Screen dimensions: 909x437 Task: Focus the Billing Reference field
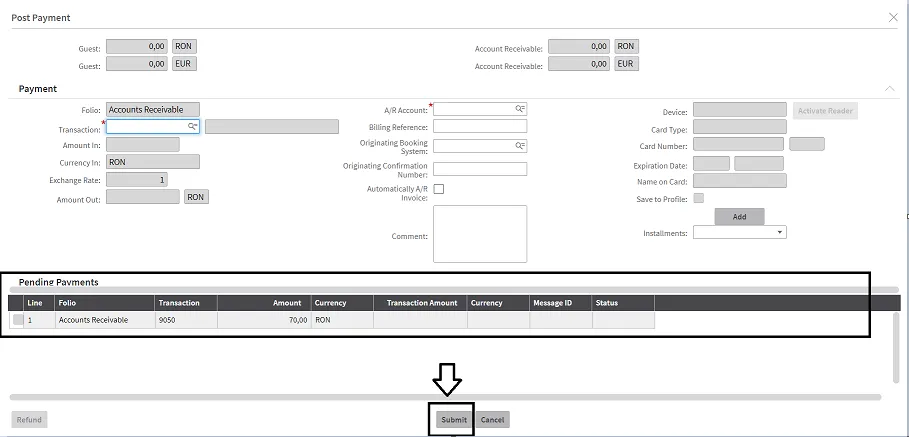[x=480, y=126]
